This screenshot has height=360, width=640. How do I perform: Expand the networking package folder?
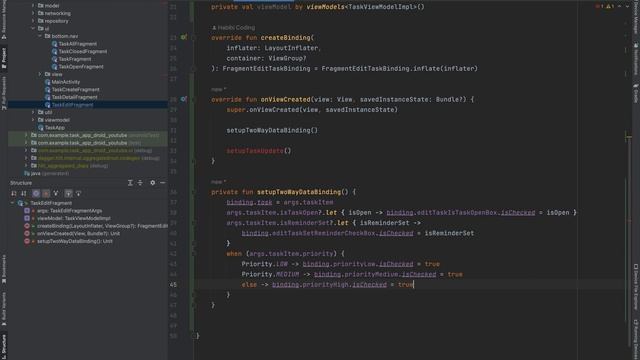[33, 13]
